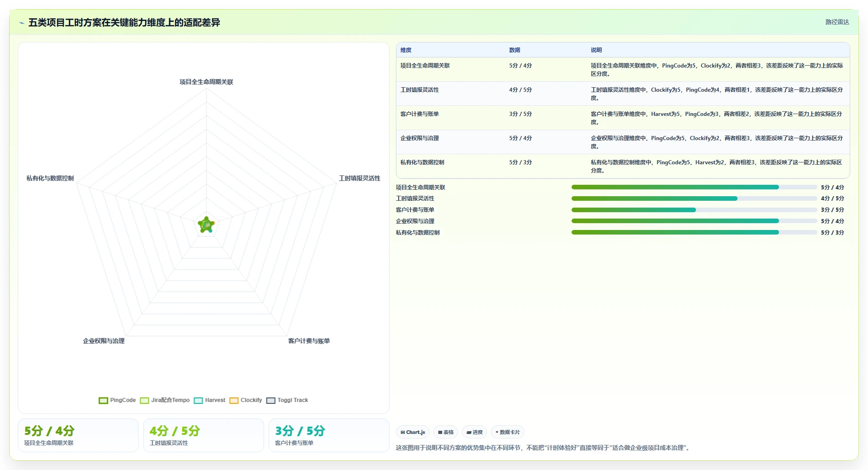Click description for 私有化与数据控制 row
This screenshot has height=470, width=868.
(x=717, y=166)
